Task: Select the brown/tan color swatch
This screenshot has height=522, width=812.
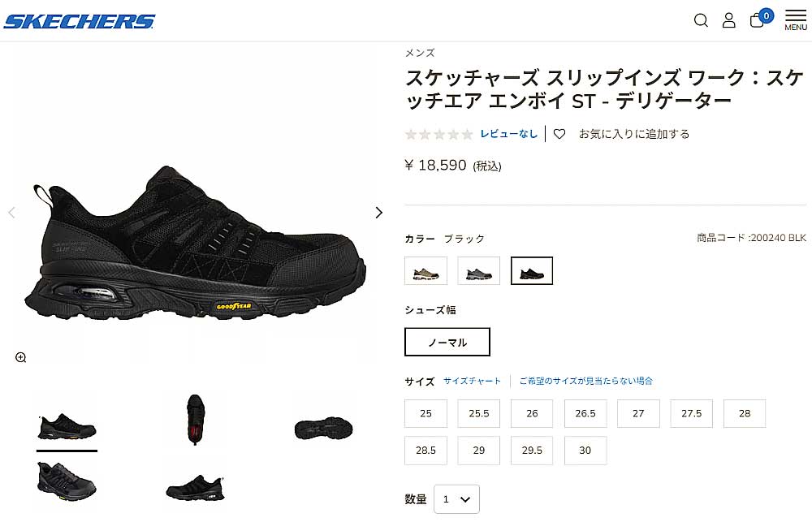Action: (x=425, y=270)
